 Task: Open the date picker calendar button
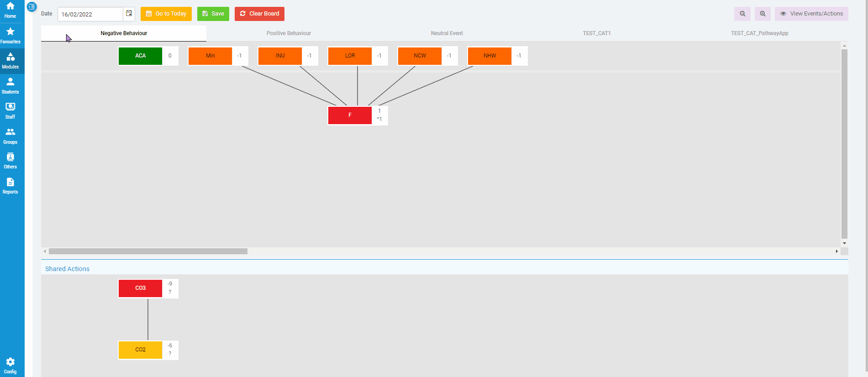[x=129, y=14]
